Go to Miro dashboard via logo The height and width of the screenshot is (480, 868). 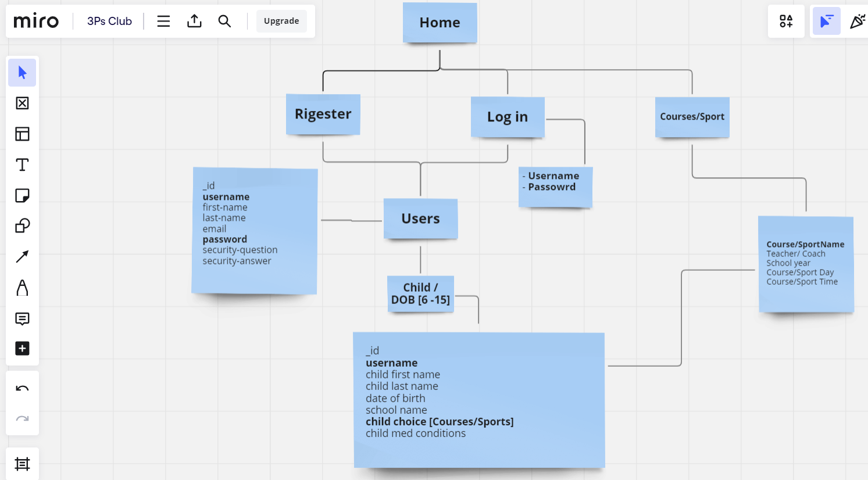pyautogui.click(x=36, y=22)
